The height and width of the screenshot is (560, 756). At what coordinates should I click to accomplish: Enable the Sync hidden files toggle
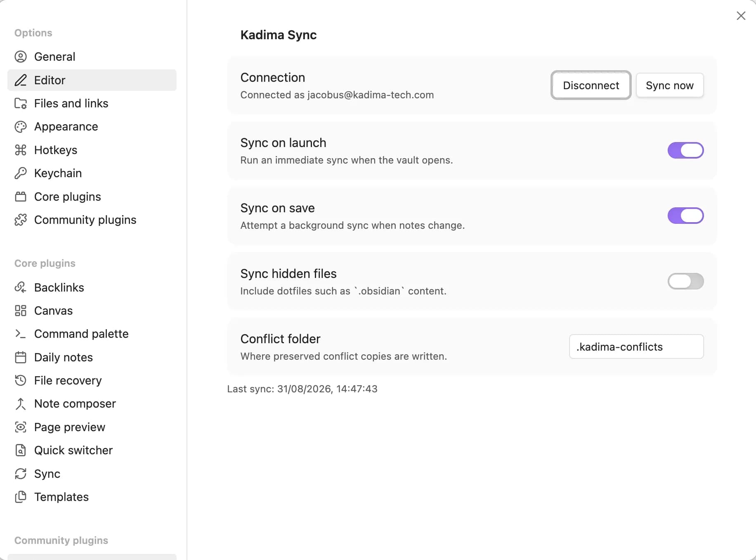tap(685, 281)
